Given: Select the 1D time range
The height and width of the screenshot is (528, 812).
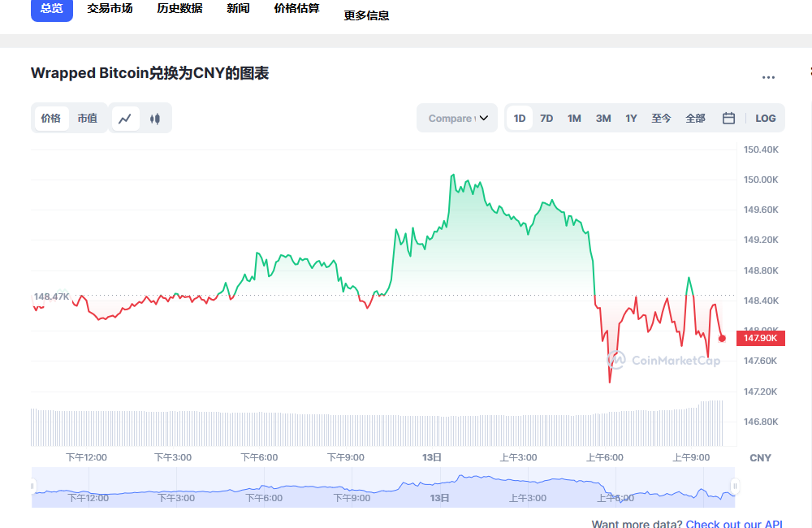Looking at the screenshot, I should (520, 118).
